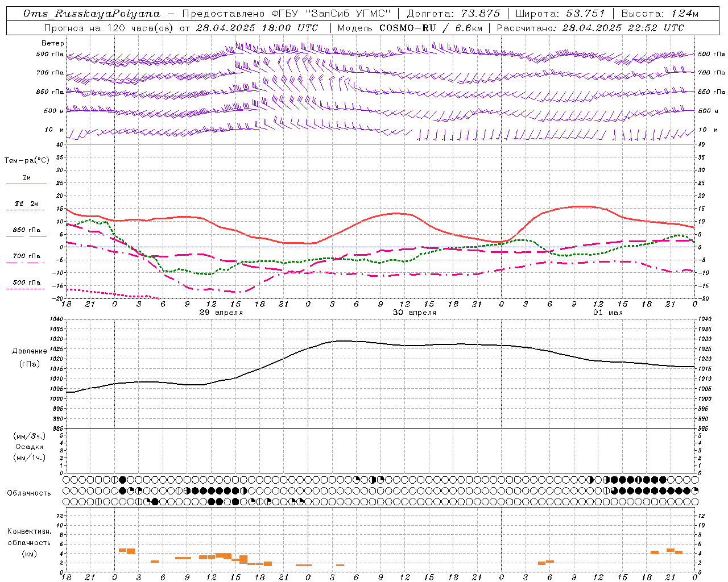Click the 01 мая date label

(608, 313)
